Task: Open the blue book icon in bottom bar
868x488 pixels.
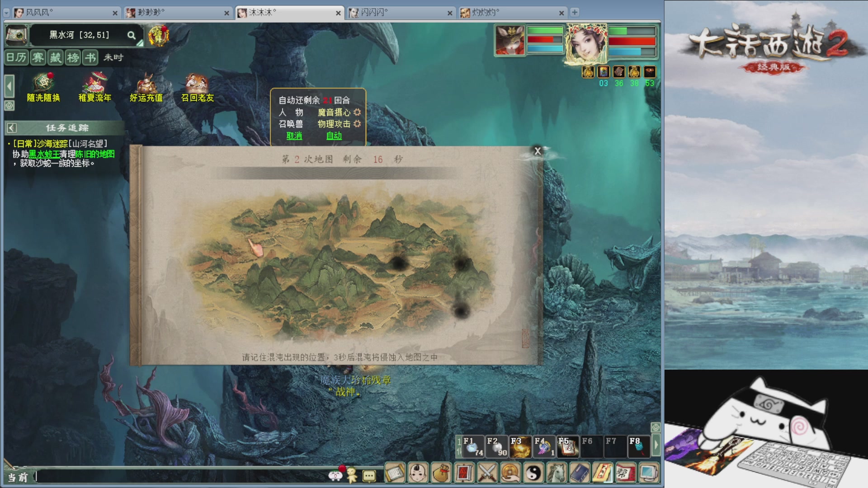Action: point(580,473)
